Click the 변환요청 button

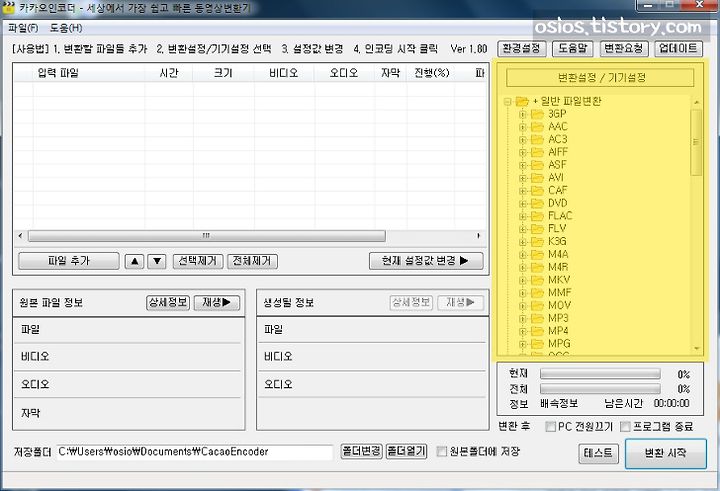click(x=623, y=48)
